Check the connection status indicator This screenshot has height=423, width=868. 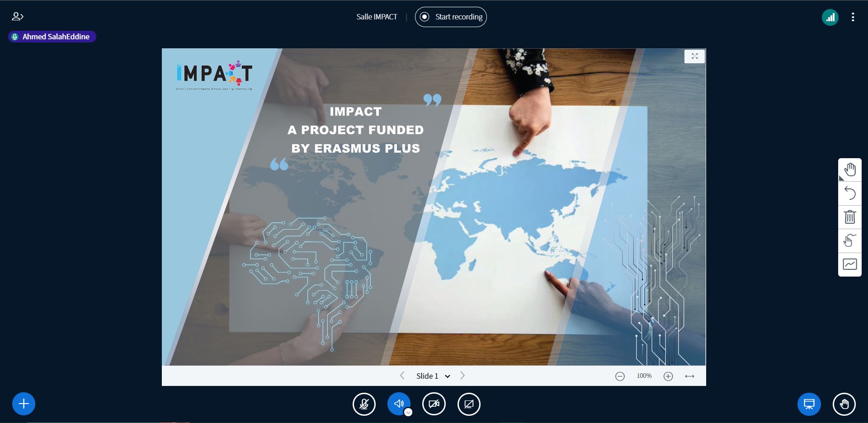click(x=830, y=18)
